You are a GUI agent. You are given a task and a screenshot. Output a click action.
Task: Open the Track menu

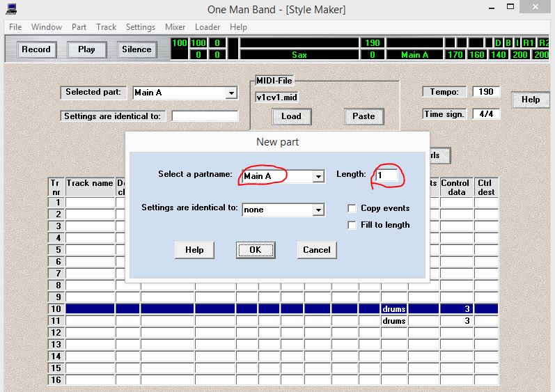[106, 27]
